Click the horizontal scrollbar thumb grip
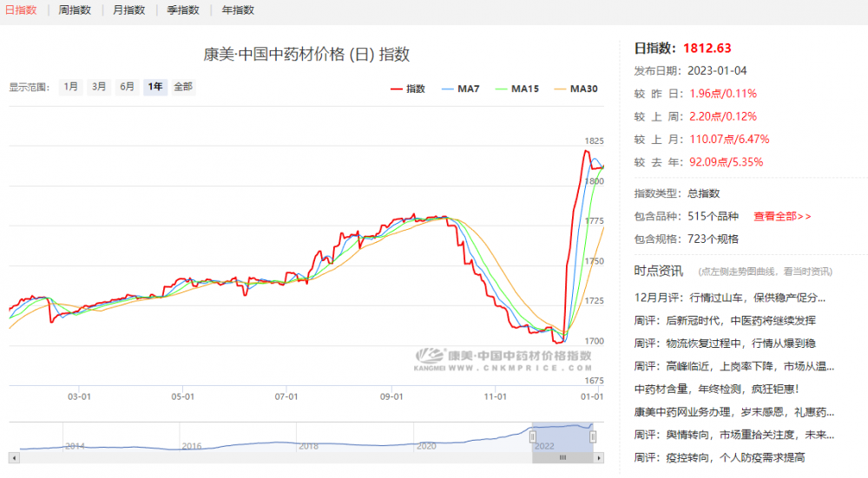The image size is (868, 478). tap(563, 458)
